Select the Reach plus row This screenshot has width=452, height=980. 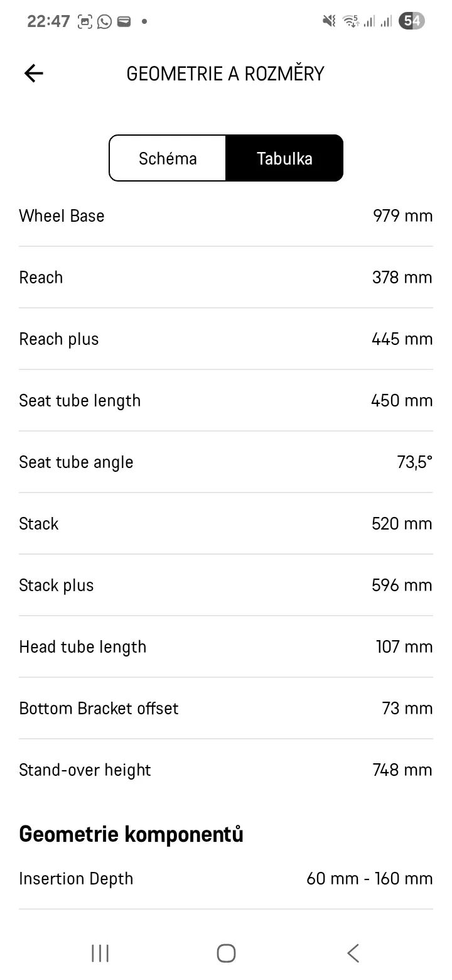226,339
